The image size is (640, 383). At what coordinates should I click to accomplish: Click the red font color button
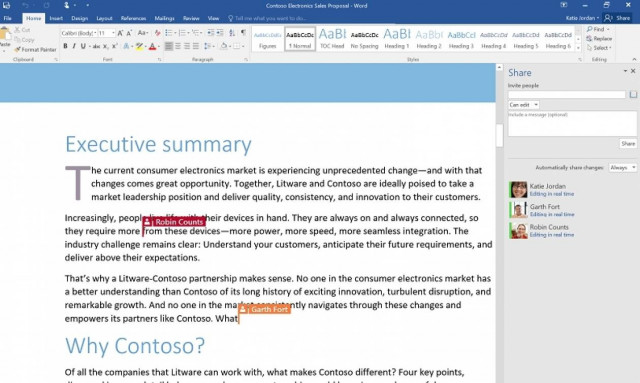152,47
